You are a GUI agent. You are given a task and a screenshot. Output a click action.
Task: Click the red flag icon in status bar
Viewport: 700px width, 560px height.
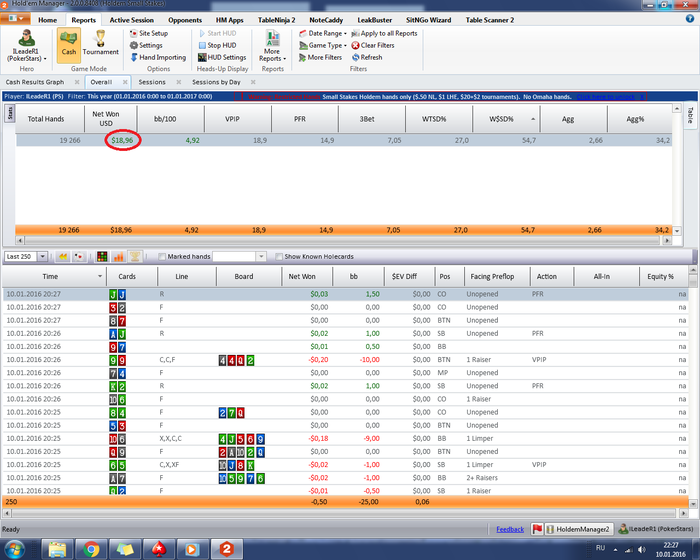click(537, 529)
